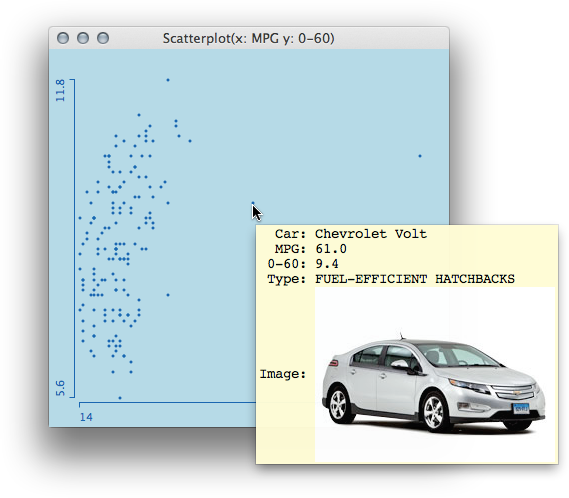The width and height of the screenshot is (569, 498).
Task: Select the lowest data point touching the x-axis
Action: pos(120,398)
